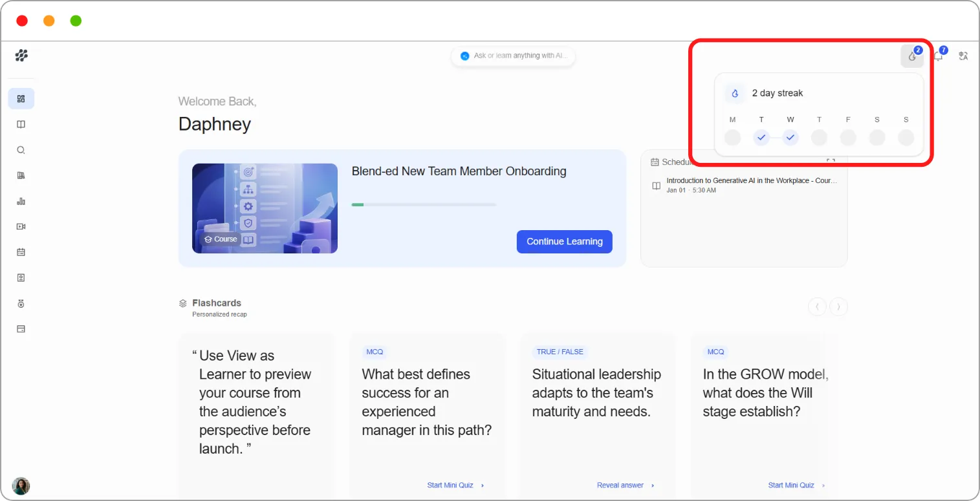980x501 pixels.
Task: Open the bar chart analytics icon
Action: 21,201
